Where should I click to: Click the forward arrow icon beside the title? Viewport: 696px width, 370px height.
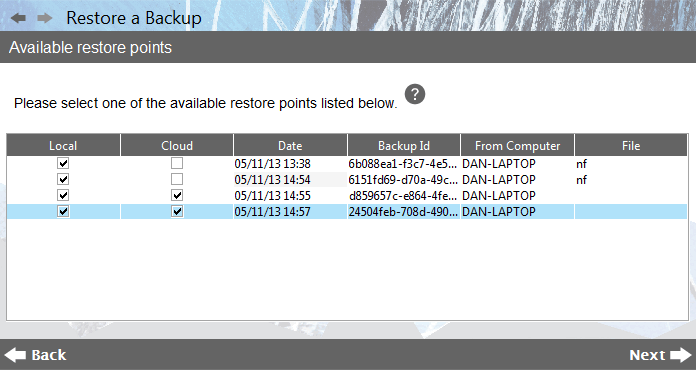click(45, 18)
